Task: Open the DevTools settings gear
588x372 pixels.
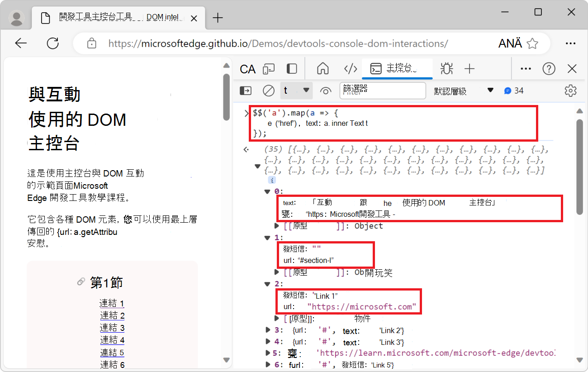Action: click(x=570, y=91)
